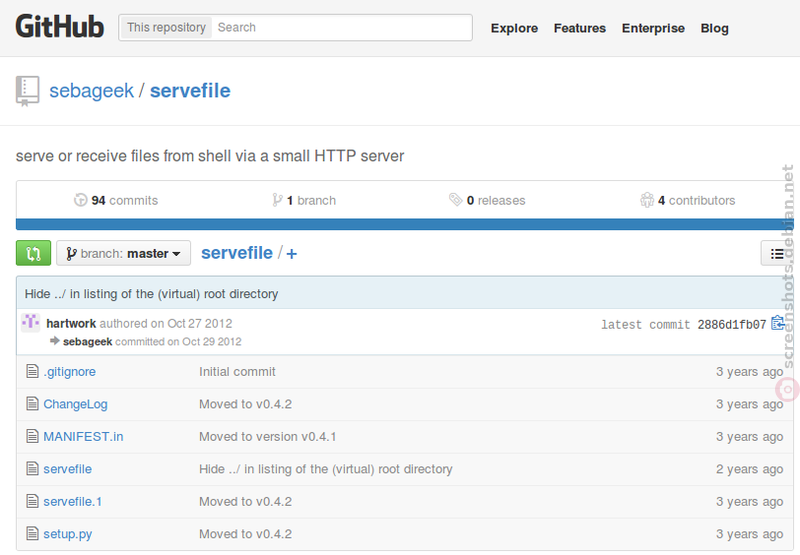Click the Search input field
This screenshot has width=800, height=555.
tap(342, 28)
